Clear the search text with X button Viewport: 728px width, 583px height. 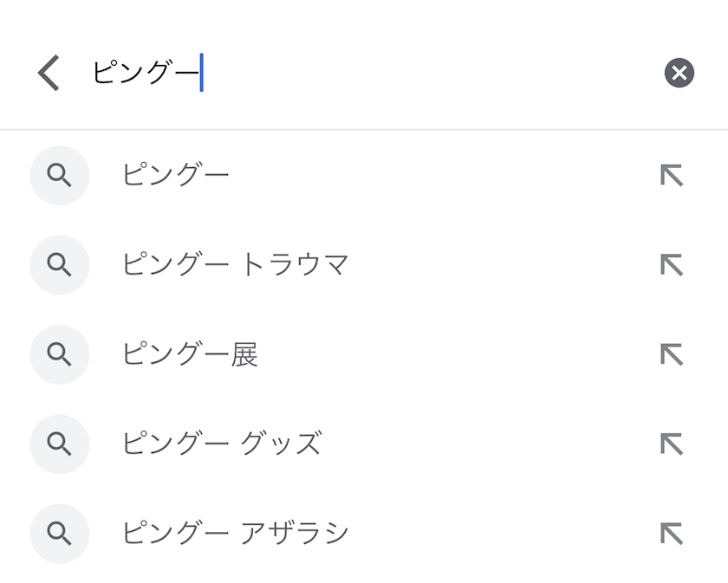pos(679,74)
